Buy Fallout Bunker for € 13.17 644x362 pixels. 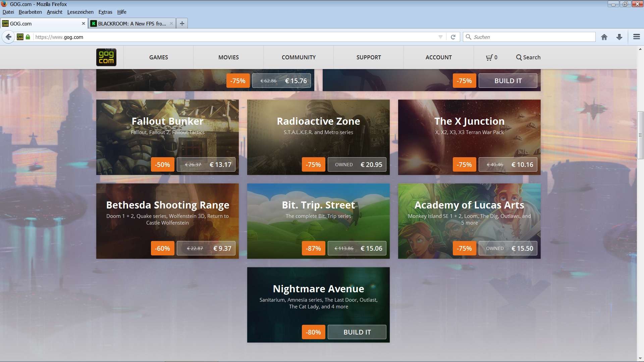[x=206, y=165]
